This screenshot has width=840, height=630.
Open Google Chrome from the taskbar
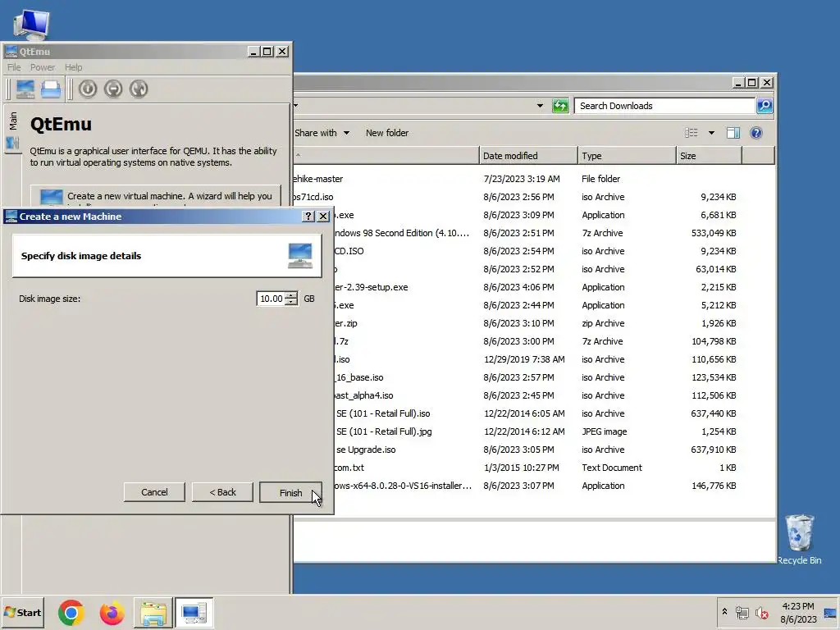(71, 613)
